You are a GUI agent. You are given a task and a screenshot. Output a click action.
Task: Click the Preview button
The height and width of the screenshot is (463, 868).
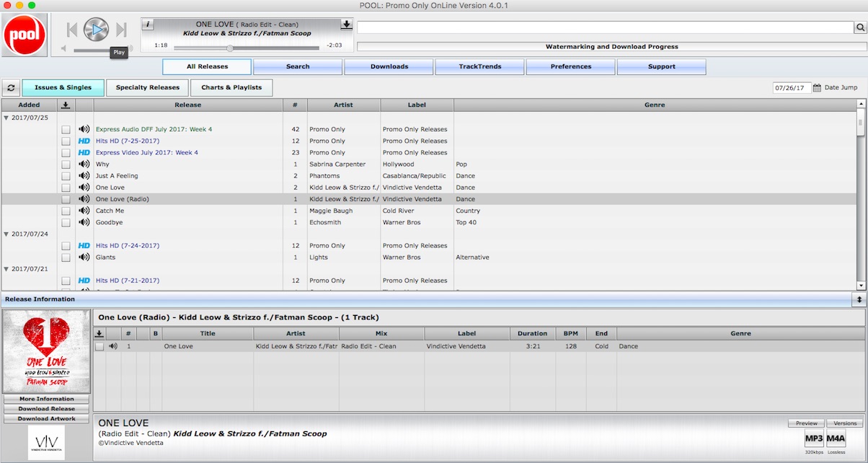coord(807,423)
